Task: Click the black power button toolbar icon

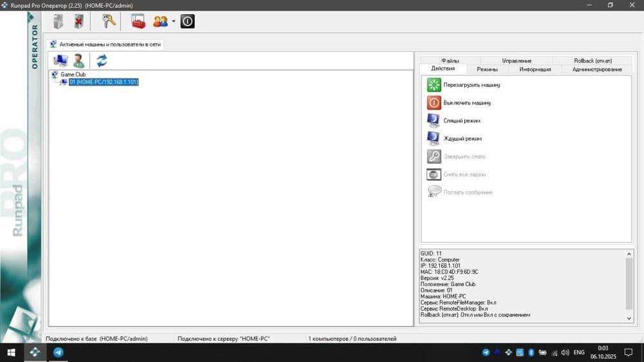Action: click(x=187, y=21)
